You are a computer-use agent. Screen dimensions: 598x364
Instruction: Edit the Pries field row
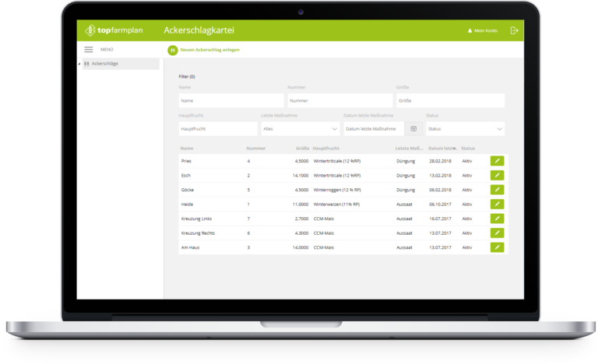coord(497,161)
